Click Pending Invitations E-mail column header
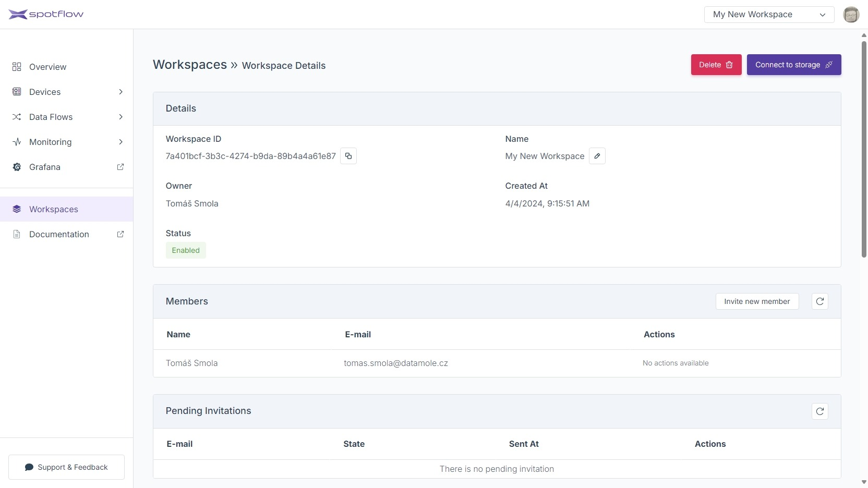 pyautogui.click(x=179, y=444)
